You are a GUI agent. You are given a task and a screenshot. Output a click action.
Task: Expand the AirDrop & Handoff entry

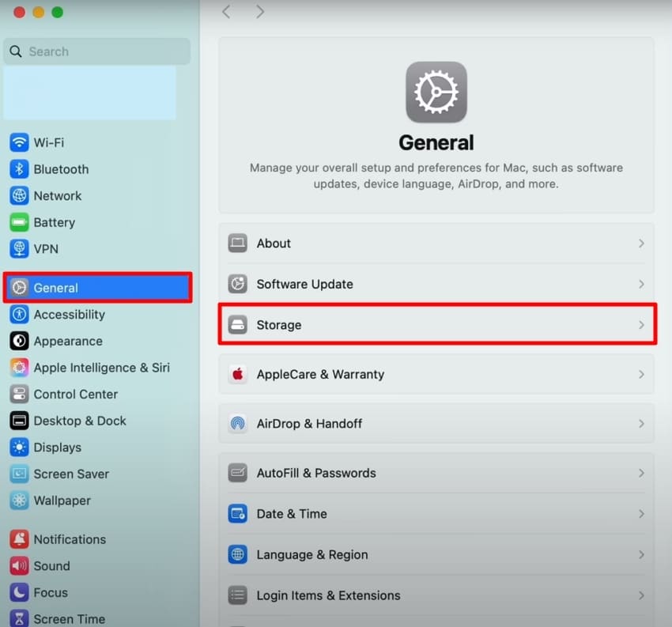point(642,423)
